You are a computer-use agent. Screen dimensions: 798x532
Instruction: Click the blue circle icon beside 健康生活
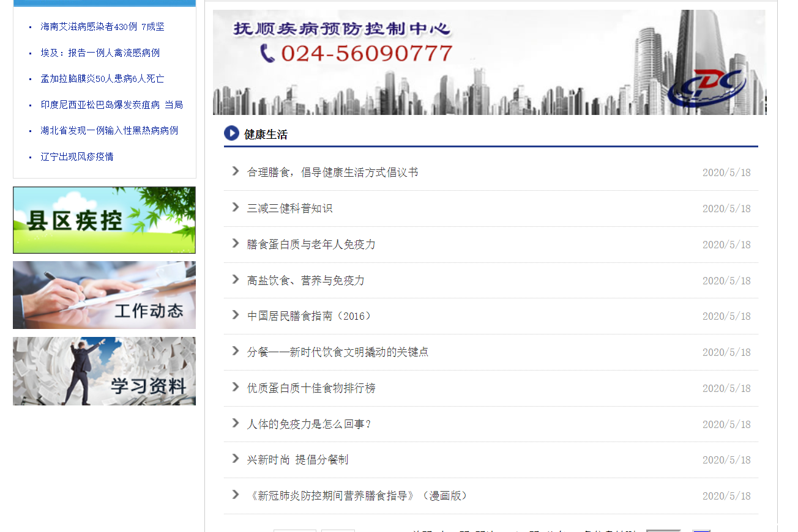coord(231,133)
